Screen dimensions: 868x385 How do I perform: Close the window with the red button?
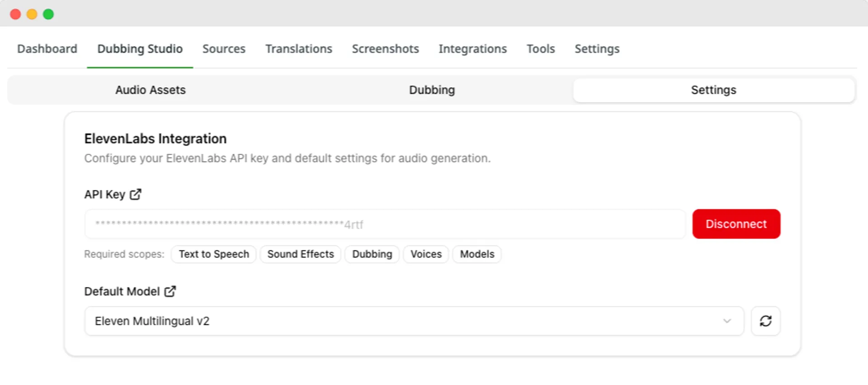pyautogui.click(x=15, y=14)
